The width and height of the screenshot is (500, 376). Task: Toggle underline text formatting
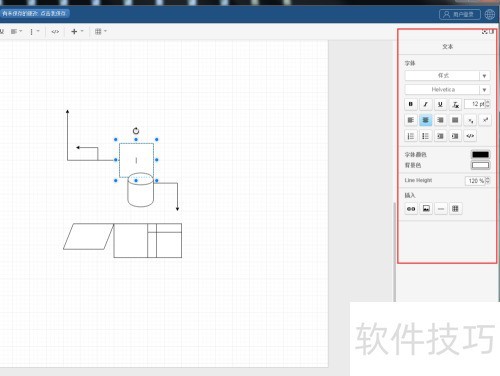tap(440, 104)
